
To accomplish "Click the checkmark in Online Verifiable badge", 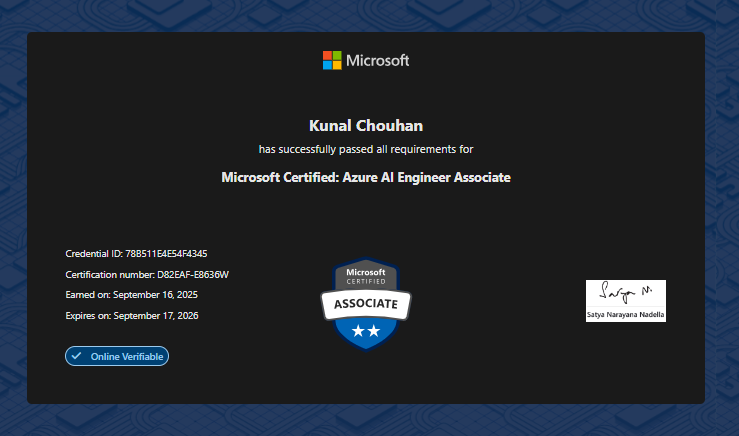I will (76, 356).
